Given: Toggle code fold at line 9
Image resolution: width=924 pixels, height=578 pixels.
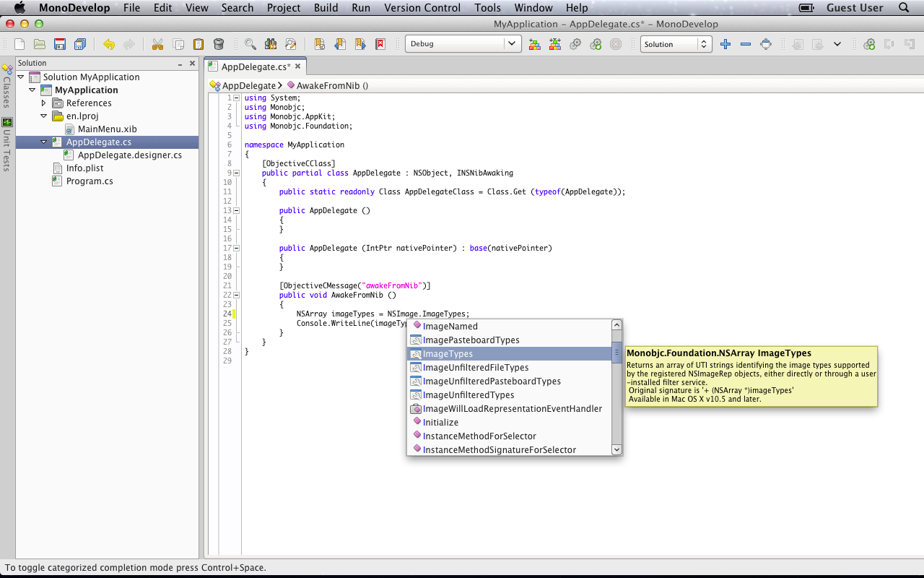Looking at the screenshot, I should click(x=237, y=173).
